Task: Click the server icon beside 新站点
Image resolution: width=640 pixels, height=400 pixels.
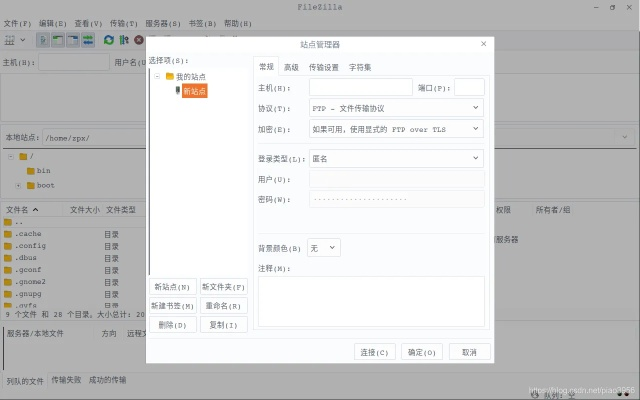Action: (178, 90)
